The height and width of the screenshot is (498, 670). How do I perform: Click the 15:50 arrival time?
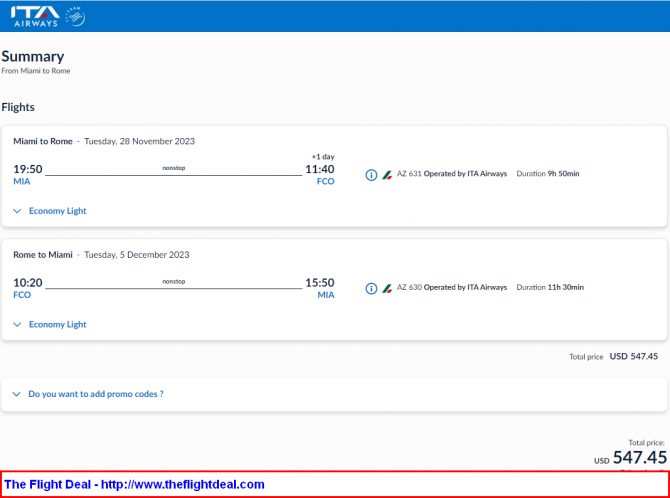point(320,283)
